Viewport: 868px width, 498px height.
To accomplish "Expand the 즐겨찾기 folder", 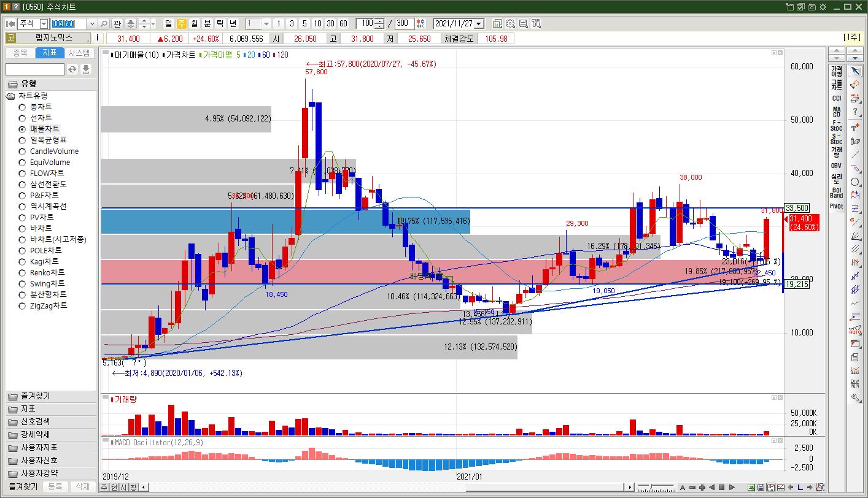I will 51,396.
